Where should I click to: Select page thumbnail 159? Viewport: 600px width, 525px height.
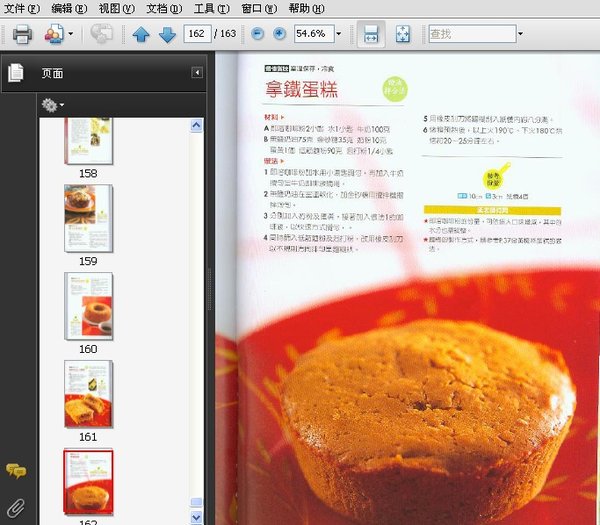pos(88,218)
